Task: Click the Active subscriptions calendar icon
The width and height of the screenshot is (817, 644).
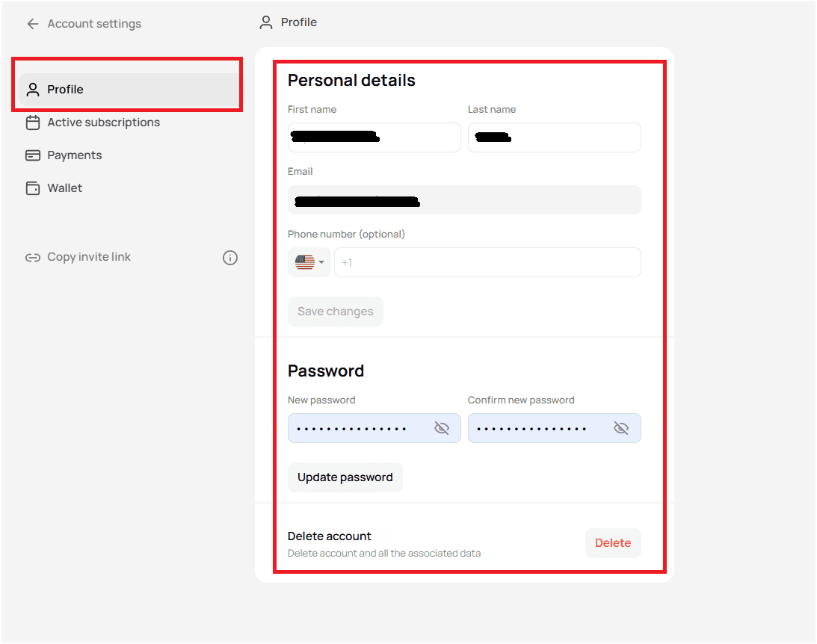Action: (x=33, y=123)
